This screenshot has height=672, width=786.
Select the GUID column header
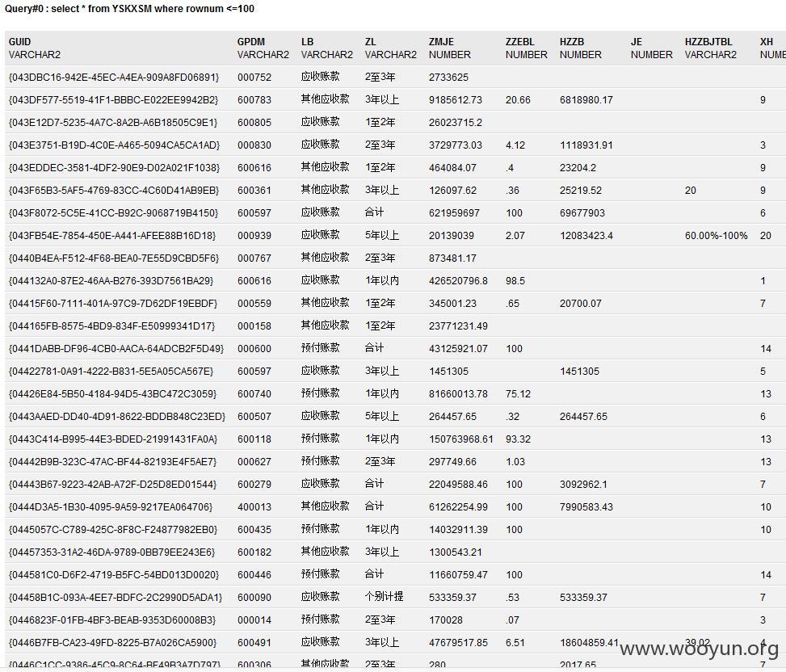click(20, 41)
